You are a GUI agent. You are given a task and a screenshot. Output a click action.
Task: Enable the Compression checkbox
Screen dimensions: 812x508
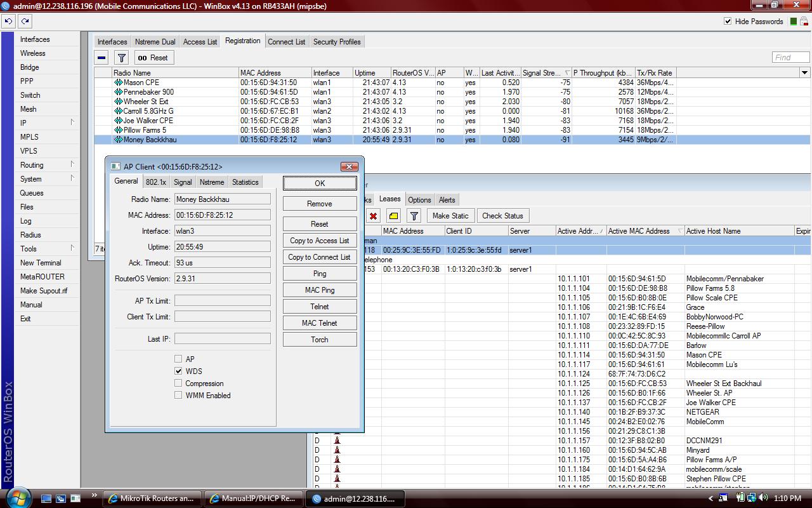(178, 383)
